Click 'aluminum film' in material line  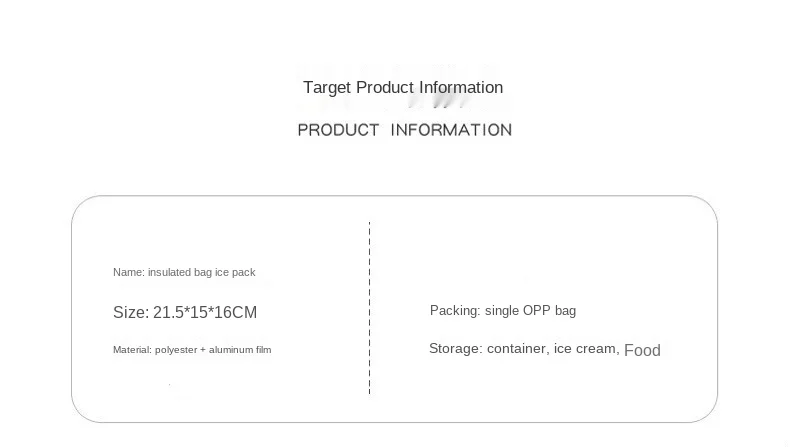click(240, 350)
